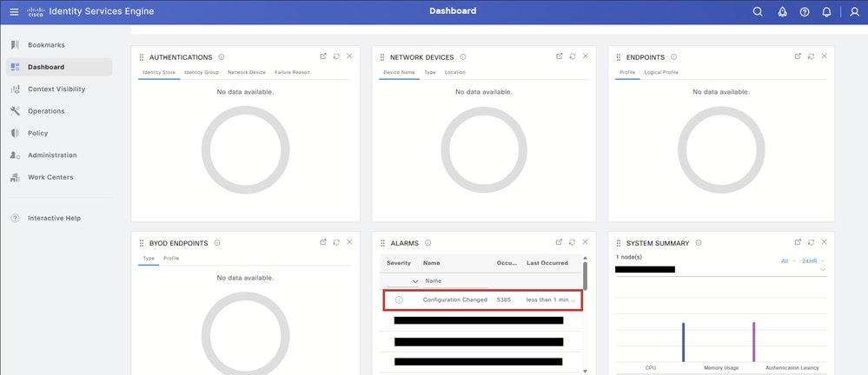
Task: Switch to Location tab in Network Devices
Action: (x=455, y=72)
